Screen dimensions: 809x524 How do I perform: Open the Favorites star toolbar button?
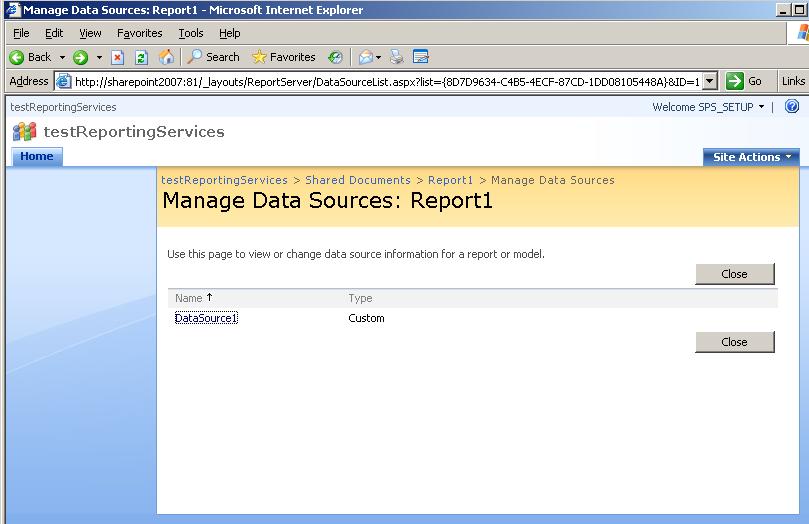click(x=283, y=57)
